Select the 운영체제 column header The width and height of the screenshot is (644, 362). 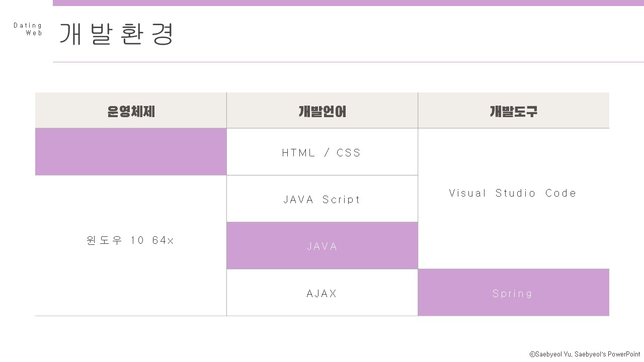point(131,111)
